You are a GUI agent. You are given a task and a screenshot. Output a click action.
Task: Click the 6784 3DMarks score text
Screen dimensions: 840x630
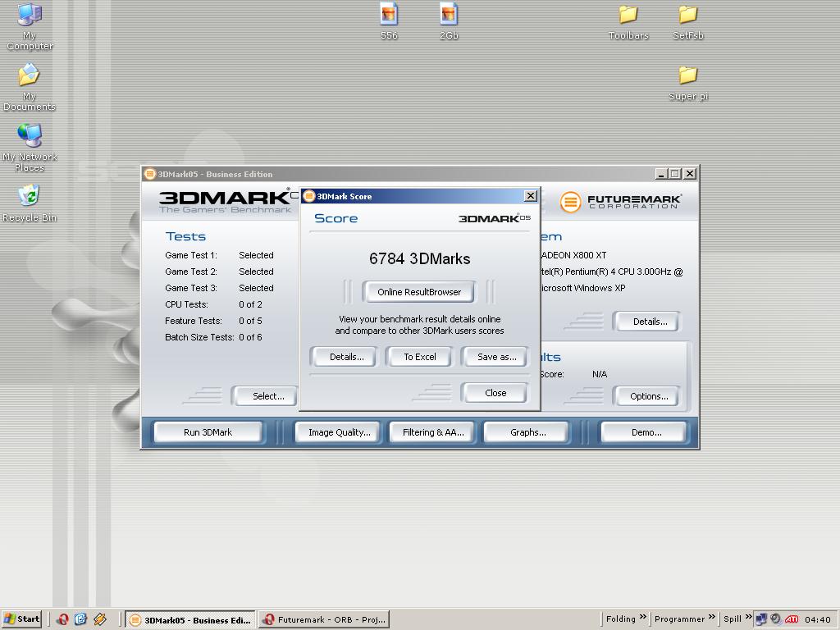click(419, 258)
